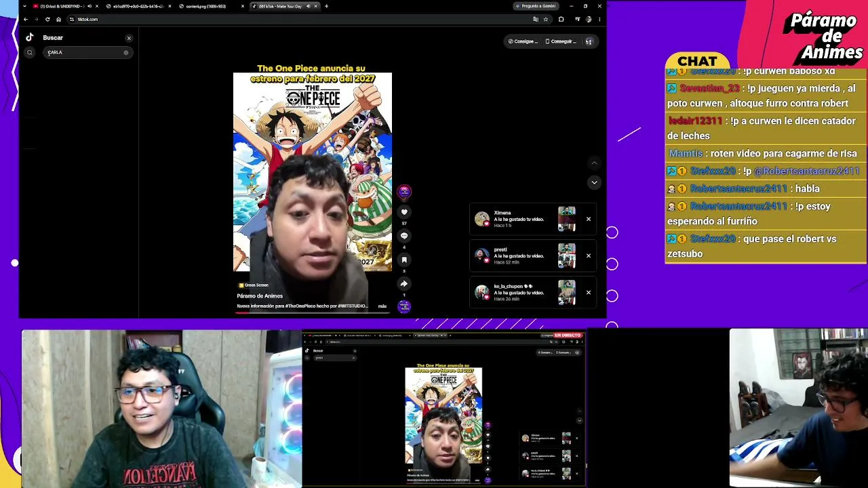Viewport: 868px width, 488px height.
Task: Open the Páramo de Animes profile link
Action: [x=260, y=296]
